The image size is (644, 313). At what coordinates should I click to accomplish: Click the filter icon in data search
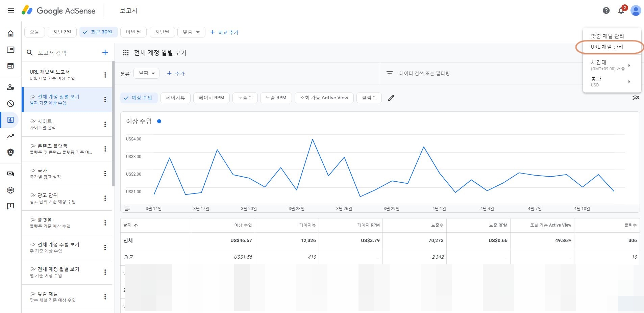(x=390, y=73)
